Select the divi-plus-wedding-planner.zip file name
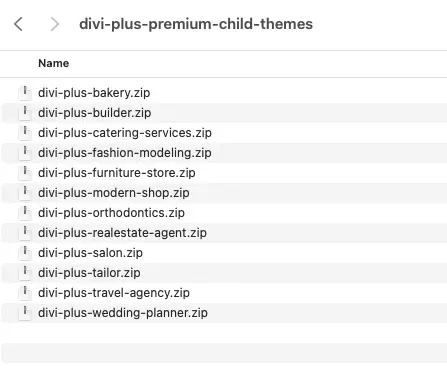The image size is (447, 378). (123, 313)
